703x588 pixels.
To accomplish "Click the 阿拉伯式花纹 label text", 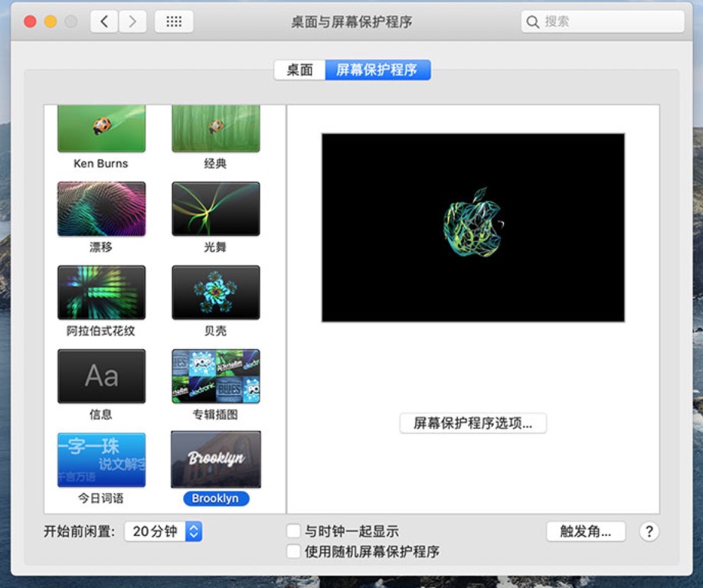I will (x=101, y=331).
